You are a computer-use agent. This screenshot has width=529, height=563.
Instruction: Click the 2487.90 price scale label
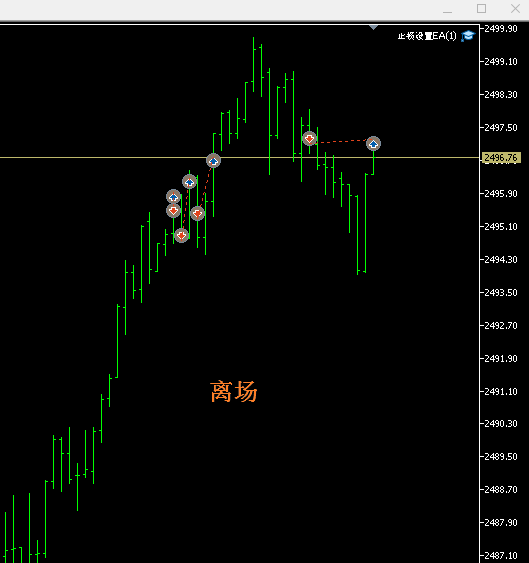pos(501,523)
